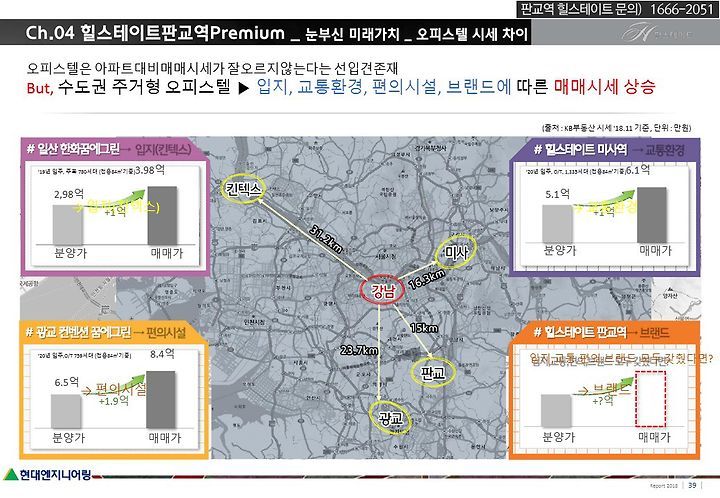Click the light 분양가 bar in 판교역 chart

[x=557, y=411]
